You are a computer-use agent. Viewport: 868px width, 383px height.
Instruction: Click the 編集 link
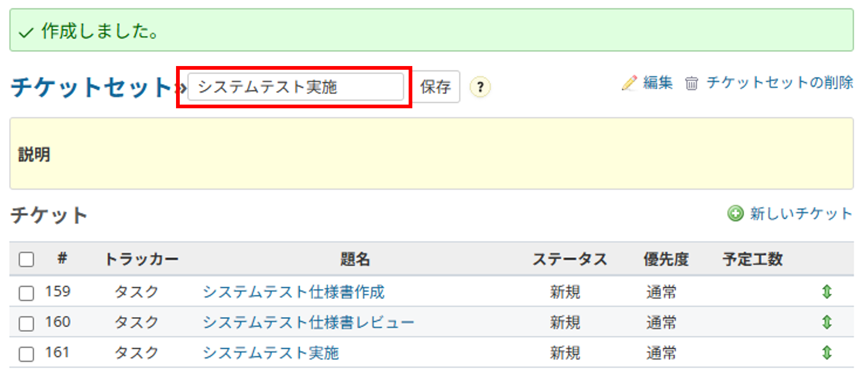tap(658, 83)
